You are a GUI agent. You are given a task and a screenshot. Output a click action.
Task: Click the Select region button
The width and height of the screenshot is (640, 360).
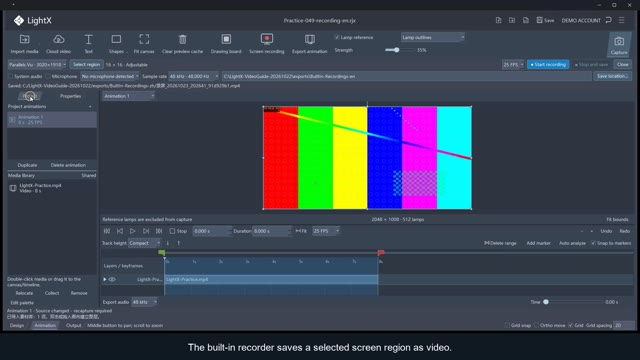(86, 64)
